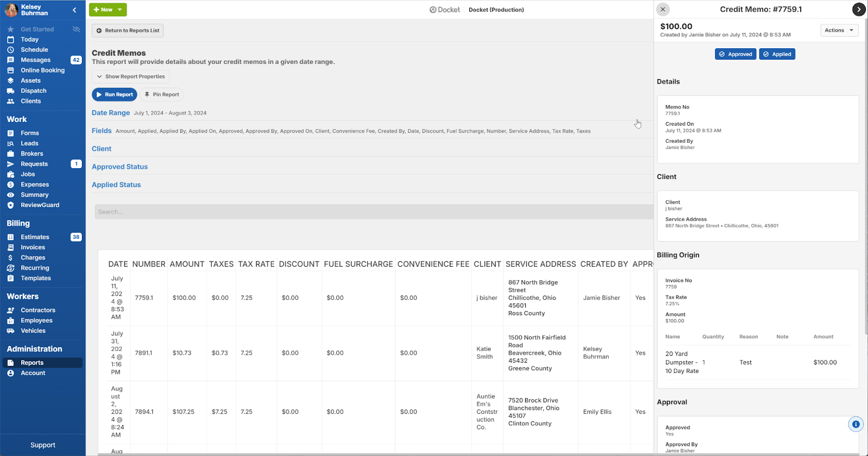The image size is (868, 456).
Task: Click Katie Smith client cell
Action: pos(484,353)
